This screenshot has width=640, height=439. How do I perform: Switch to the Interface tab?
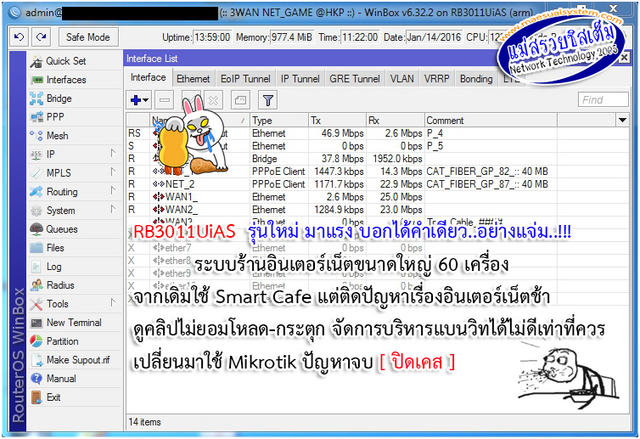[148, 78]
